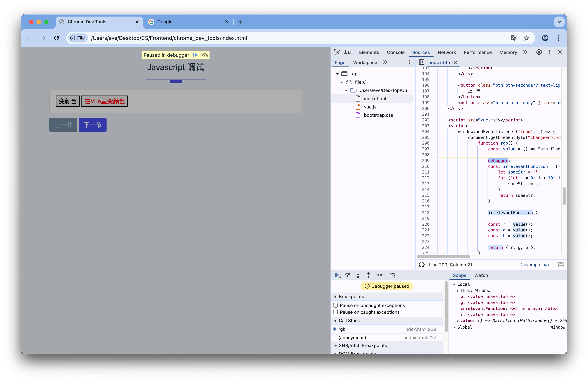Click the Step into next function call icon
Viewport: 588px width, 382px height.
(x=358, y=275)
